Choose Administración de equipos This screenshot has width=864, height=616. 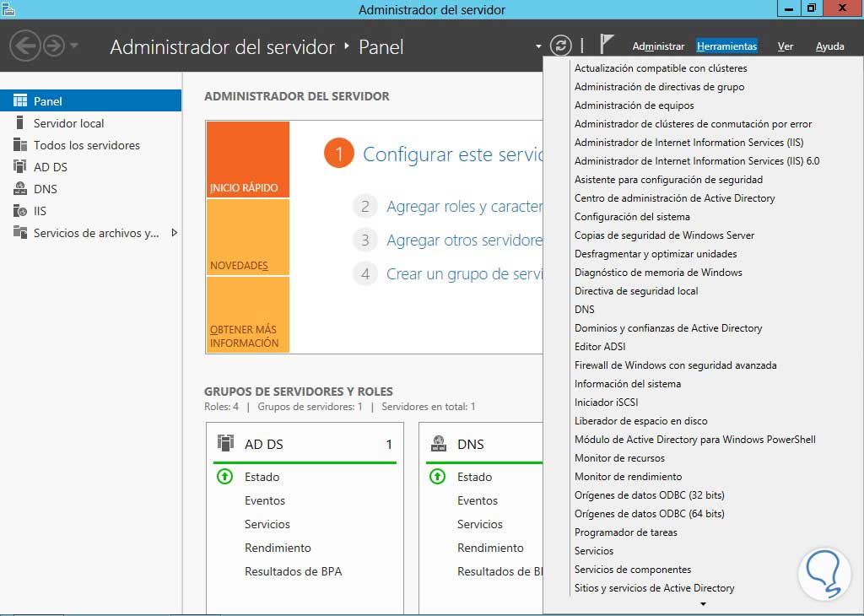pos(634,105)
